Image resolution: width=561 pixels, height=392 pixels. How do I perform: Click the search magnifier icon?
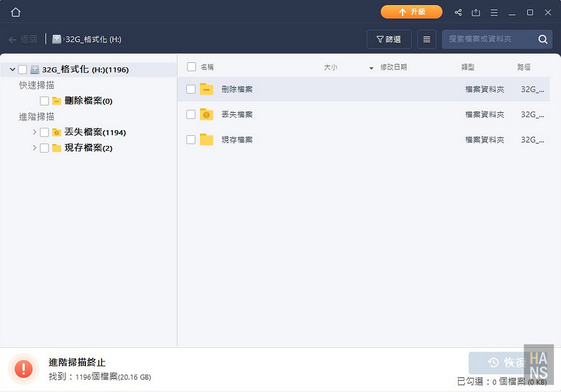(x=542, y=39)
